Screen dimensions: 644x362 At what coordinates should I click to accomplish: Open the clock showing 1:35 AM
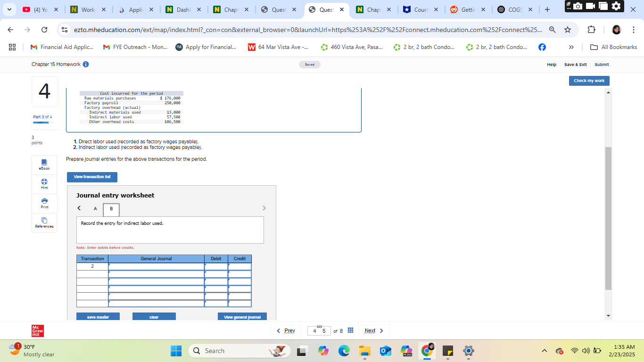tap(622, 350)
